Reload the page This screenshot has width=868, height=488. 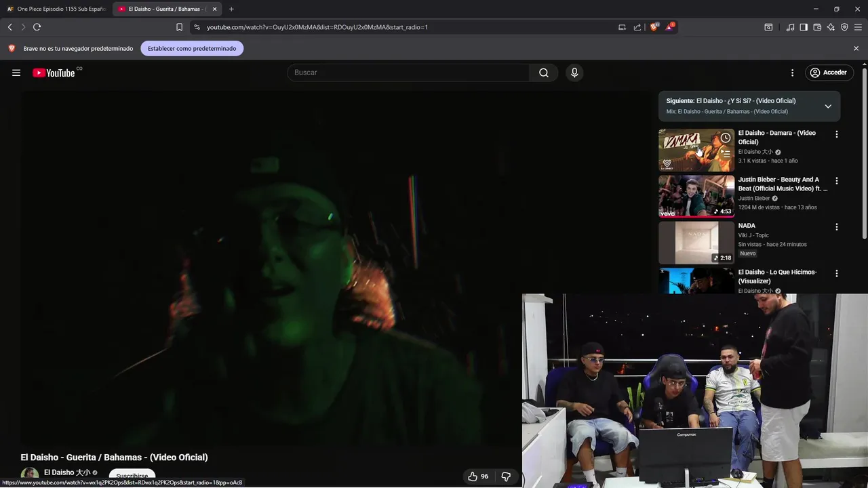click(x=37, y=27)
